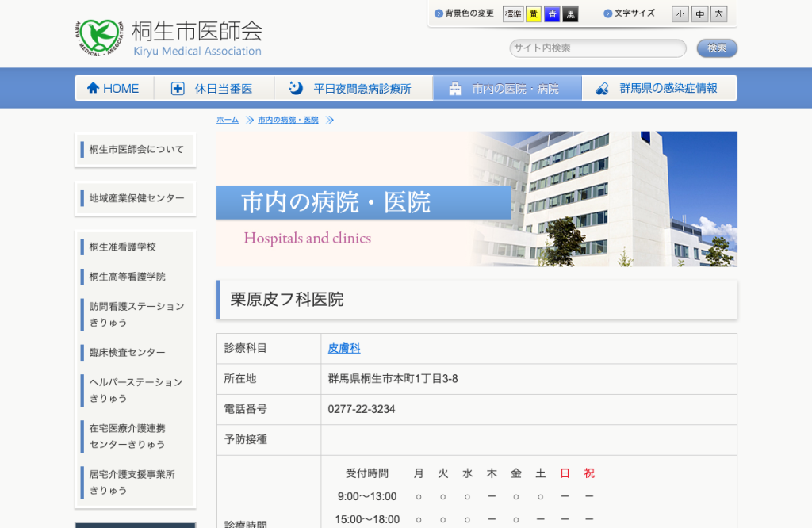Go to ホーム via the breadcrumb
The height and width of the screenshot is (528, 812).
(228, 120)
